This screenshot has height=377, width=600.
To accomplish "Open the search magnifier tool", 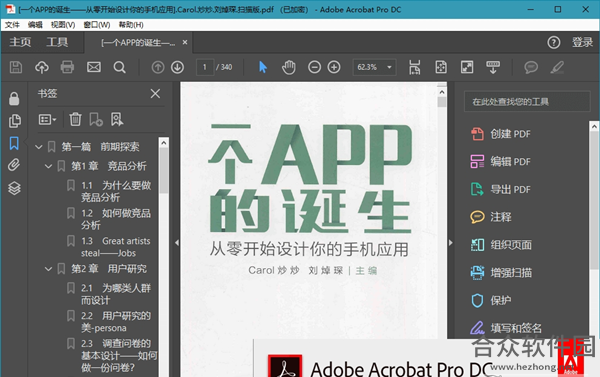I will click(119, 67).
